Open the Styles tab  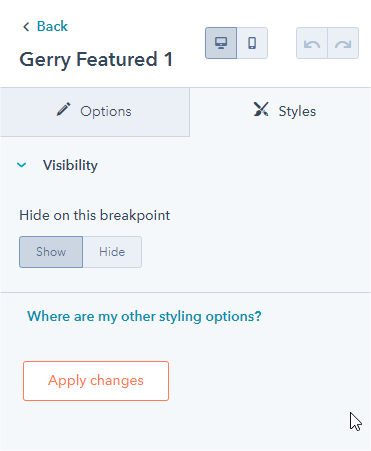[280, 112]
